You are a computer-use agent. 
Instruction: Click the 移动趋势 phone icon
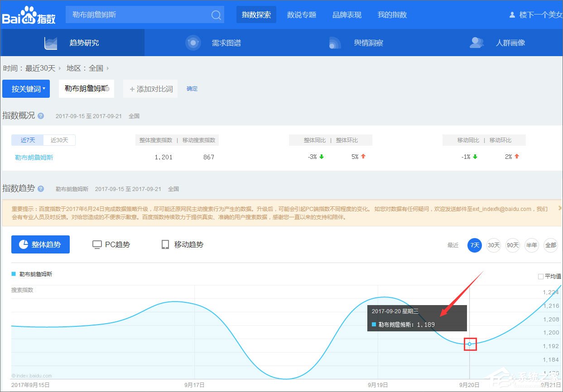[165, 244]
